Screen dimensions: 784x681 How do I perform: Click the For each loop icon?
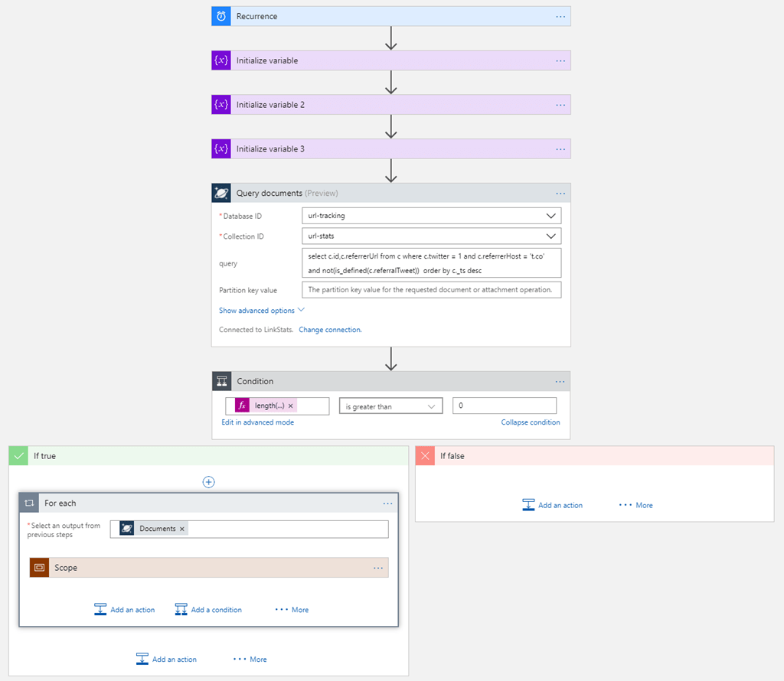[28, 503]
